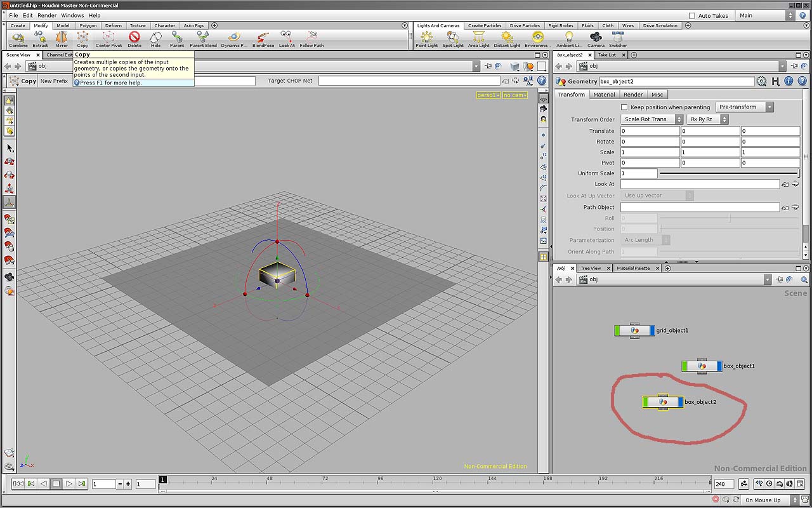Jump to the last frame
The height and width of the screenshot is (508, 812).
[x=82, y=484]
